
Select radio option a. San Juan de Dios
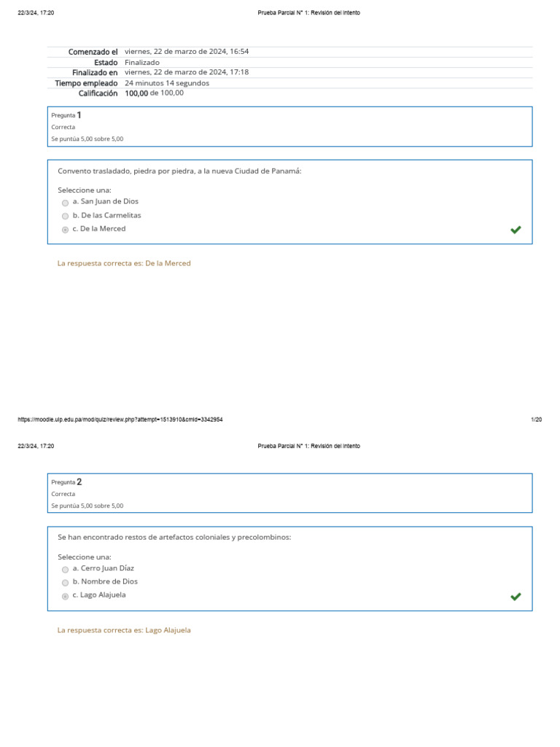coord(66,203)
